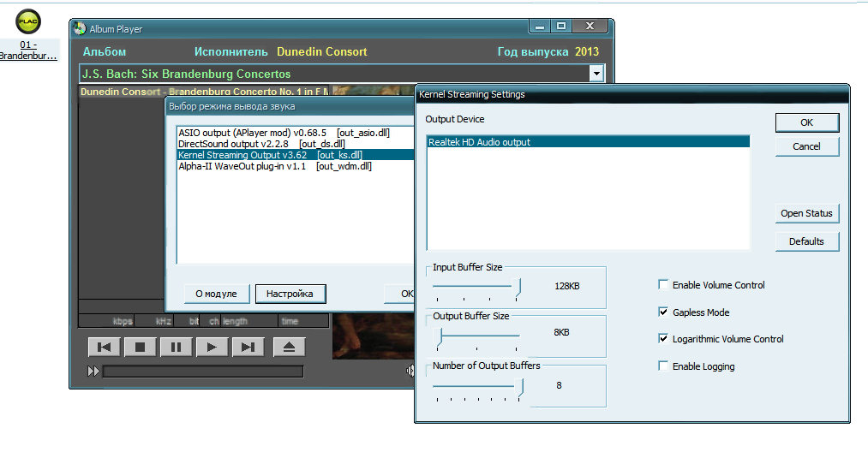Pause the current track

click(176, 347)
